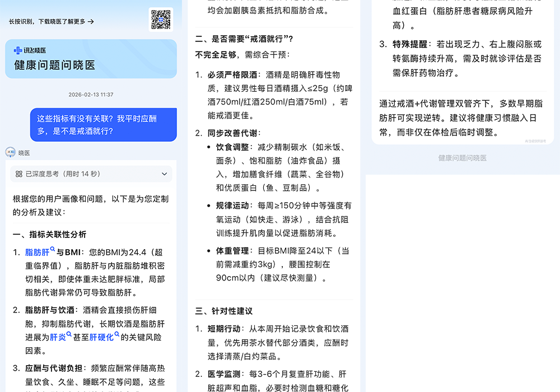560x392 pixels.
Task: Click the arrow icon after 下载晓医了解更多
Action: [91, 21]
